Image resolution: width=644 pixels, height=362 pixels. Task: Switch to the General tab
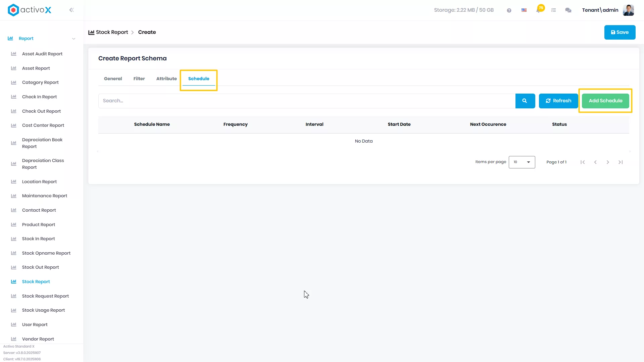(113, 79)
